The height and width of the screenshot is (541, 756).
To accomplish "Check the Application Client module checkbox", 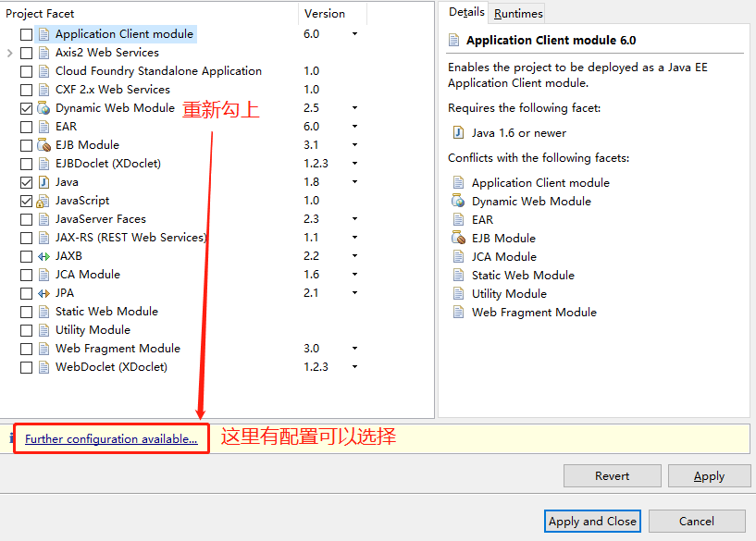I will 26,34.
